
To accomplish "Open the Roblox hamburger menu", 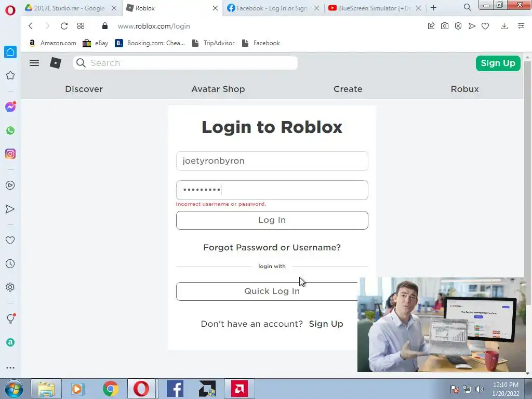I will pos(34,63).
